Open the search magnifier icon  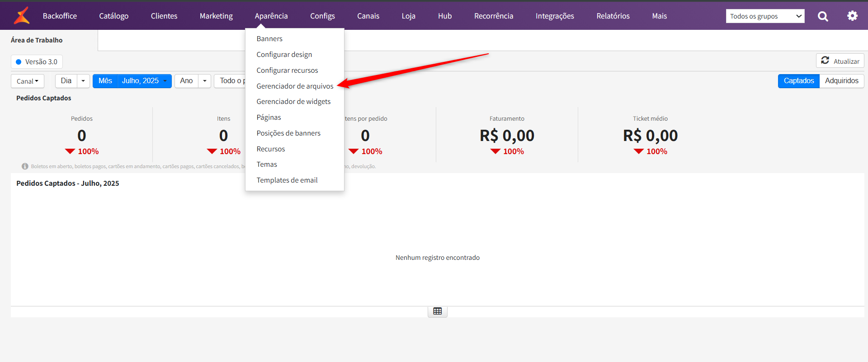click(823, 16)
